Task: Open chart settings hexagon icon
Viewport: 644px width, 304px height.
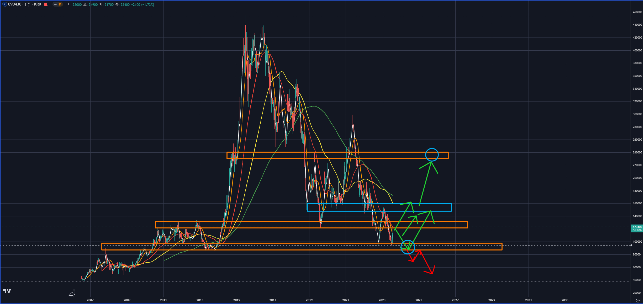Action: (637, 301)
